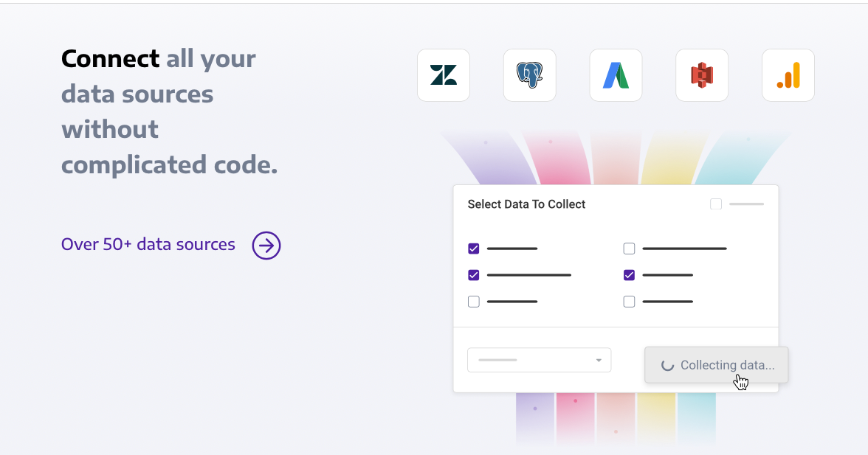Uncheck the first checked item in left column
This screenshot has width=868, height=455.
click(x=473, y=249)
